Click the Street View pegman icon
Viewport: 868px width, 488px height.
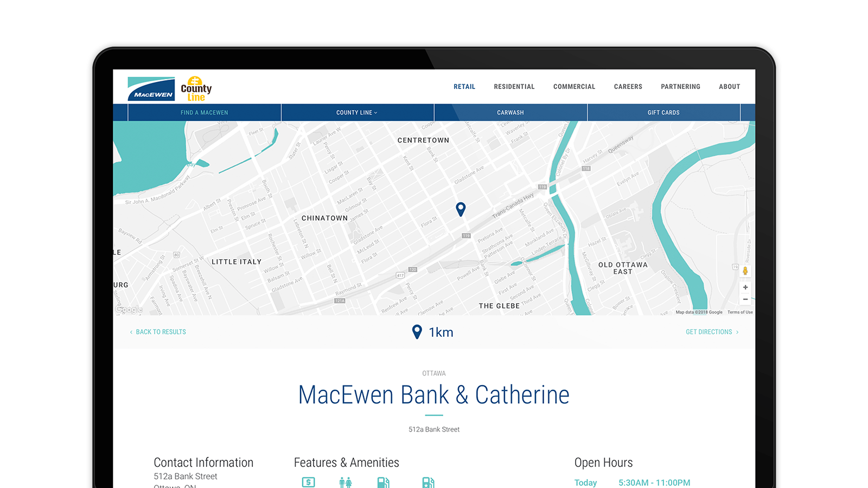tap(745, 271)
